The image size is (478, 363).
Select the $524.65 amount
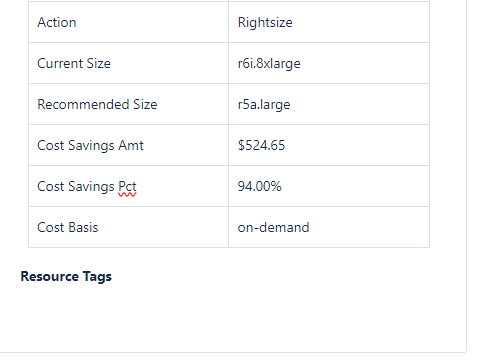[261, 145]
